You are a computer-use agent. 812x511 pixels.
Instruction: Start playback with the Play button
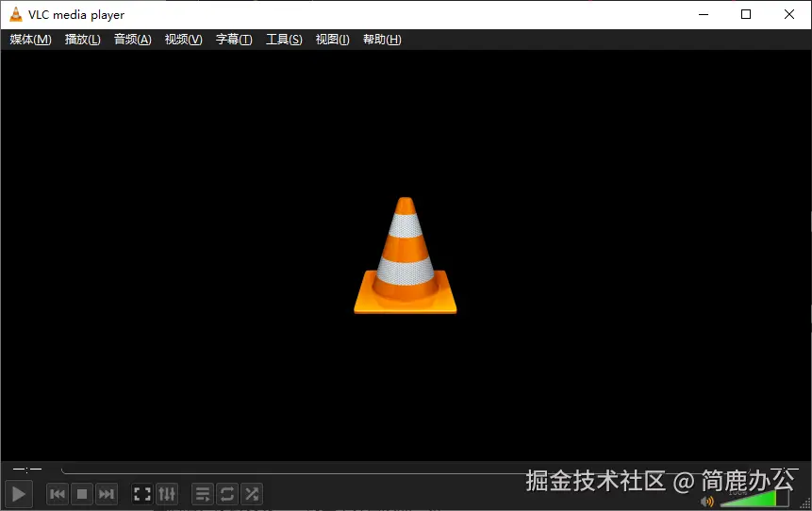(x=18, y=494)
